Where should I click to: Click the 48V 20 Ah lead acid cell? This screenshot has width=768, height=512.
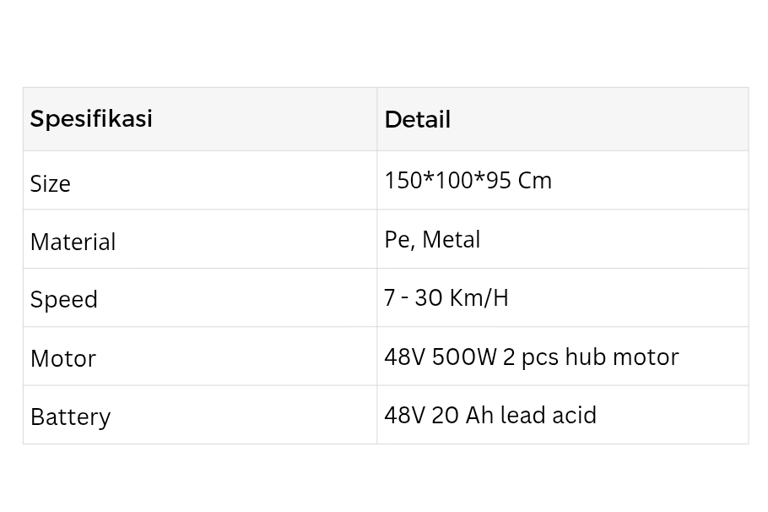tap(490, 415)
